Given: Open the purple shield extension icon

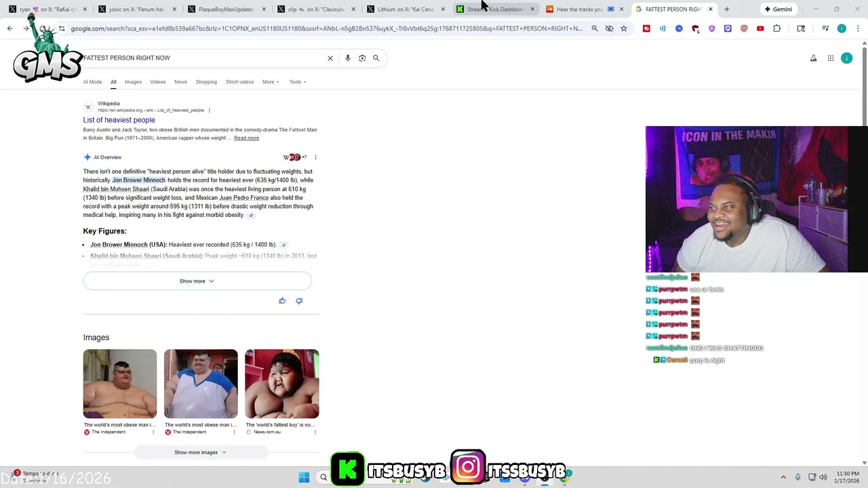Looking at the screenshot, I should click(x=711, y=28).
